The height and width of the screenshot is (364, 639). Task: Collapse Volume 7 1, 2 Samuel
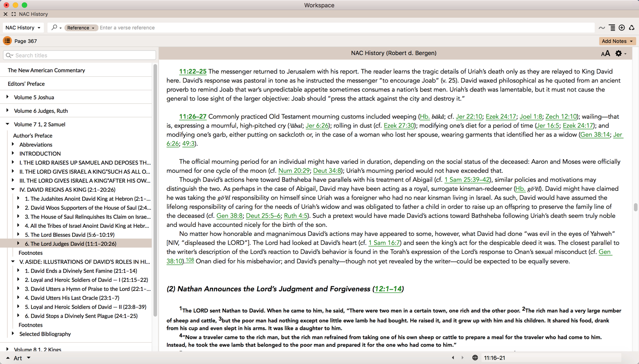pyautogui.click(x=8, y=124)
